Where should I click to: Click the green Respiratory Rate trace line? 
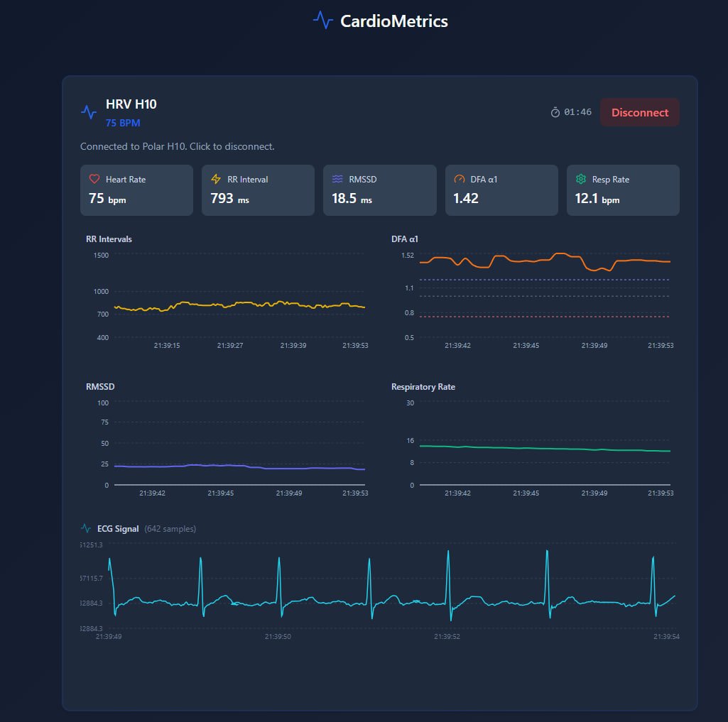[x=545, y=448]
